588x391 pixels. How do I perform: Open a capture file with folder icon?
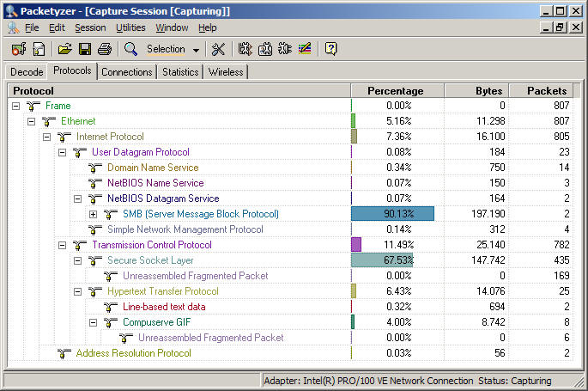pos(65,49)
